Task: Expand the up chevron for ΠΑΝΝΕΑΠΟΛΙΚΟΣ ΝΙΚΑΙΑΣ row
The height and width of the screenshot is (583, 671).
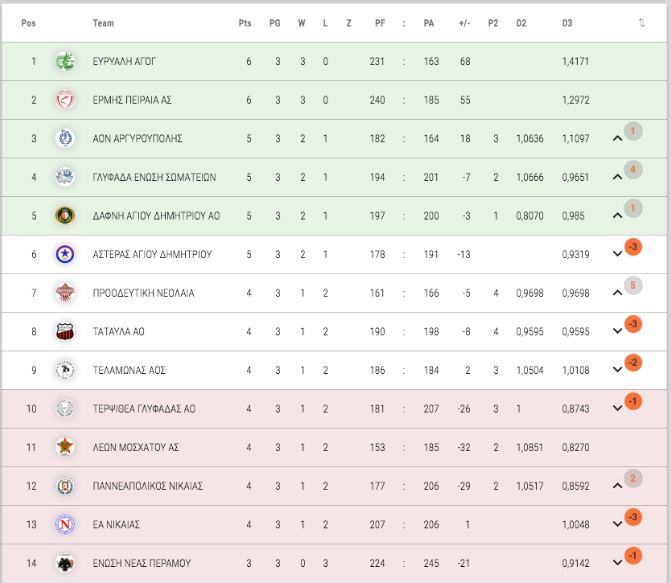Action: [x=617, y=485]
